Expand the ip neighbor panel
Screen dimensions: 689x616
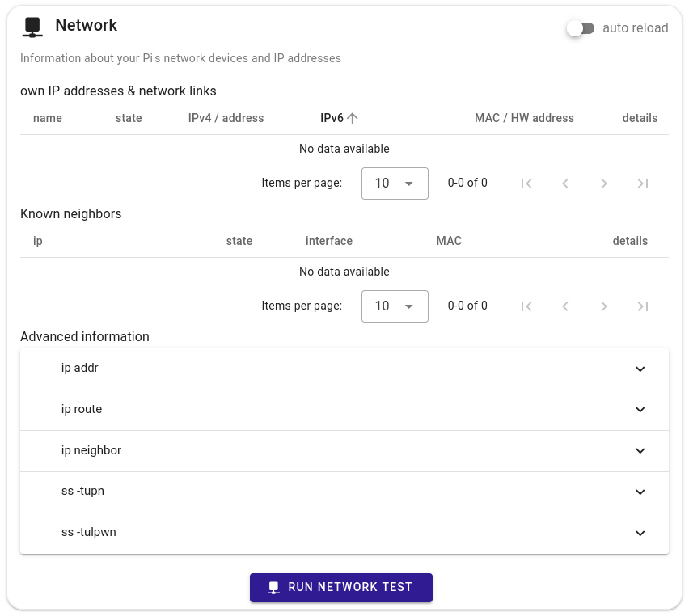coord(344,451)
